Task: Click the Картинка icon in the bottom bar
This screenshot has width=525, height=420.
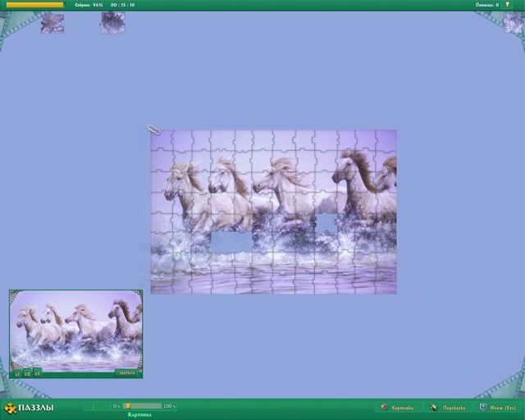Action: pyautogui.click(x=384, y=407)
